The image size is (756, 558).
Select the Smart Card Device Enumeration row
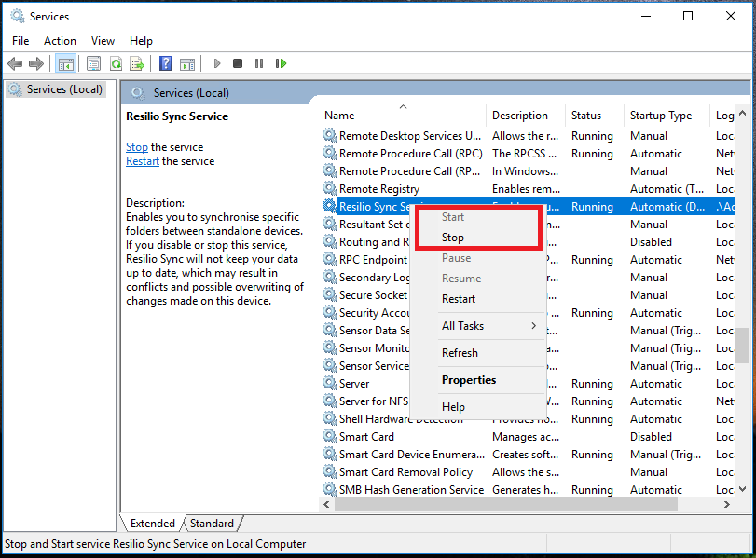(528, 454)
